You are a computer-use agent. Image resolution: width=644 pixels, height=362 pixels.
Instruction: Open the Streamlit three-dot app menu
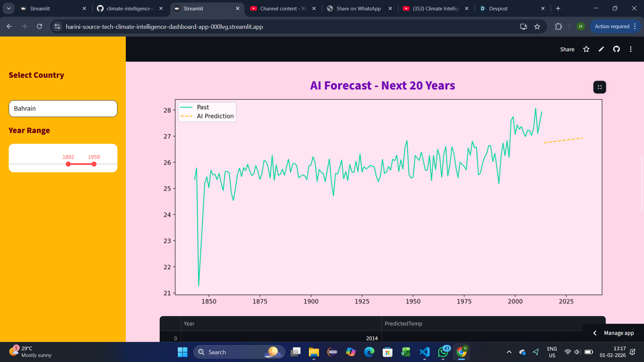tap(631, 49)
